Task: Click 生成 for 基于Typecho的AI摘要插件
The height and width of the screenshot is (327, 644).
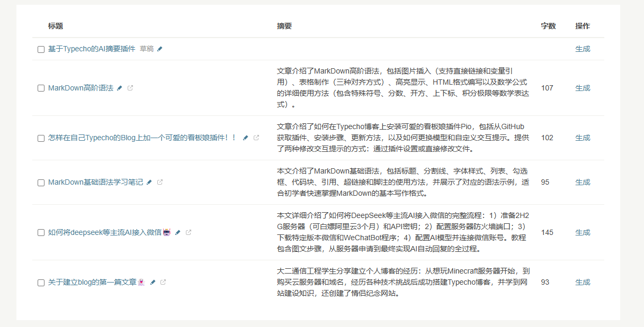Action: coord(583,49)
